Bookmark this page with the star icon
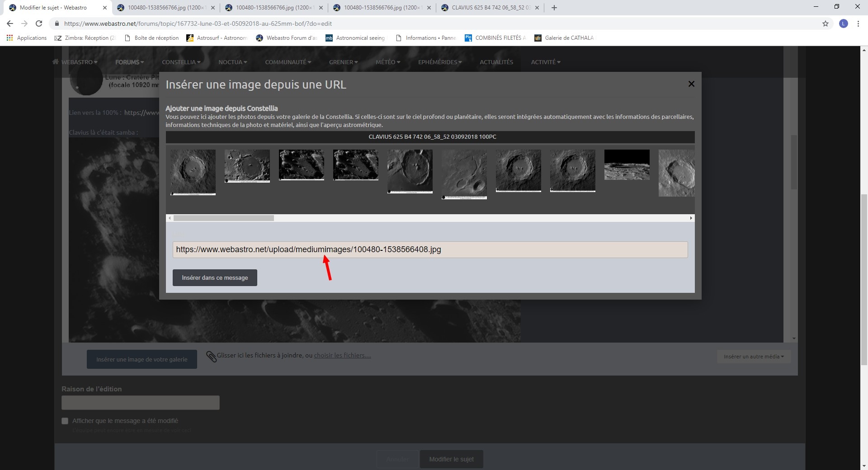This screenshot has height=470, width=868. click(x=826, y=23)
